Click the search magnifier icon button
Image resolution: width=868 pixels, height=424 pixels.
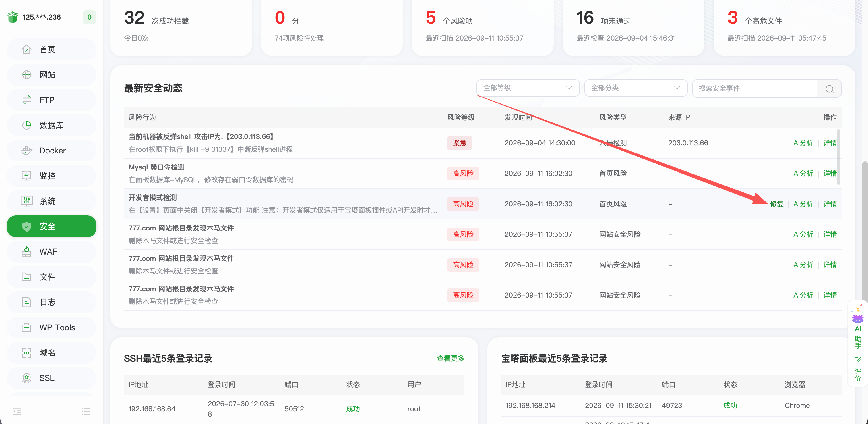pyautogui.click(x=829, y=88)
